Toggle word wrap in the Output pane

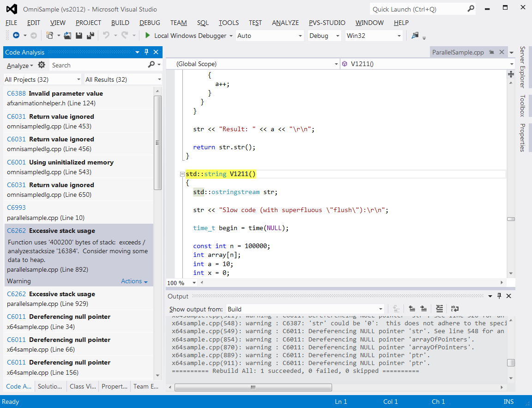pyautogui.click(x=454, y=309)
